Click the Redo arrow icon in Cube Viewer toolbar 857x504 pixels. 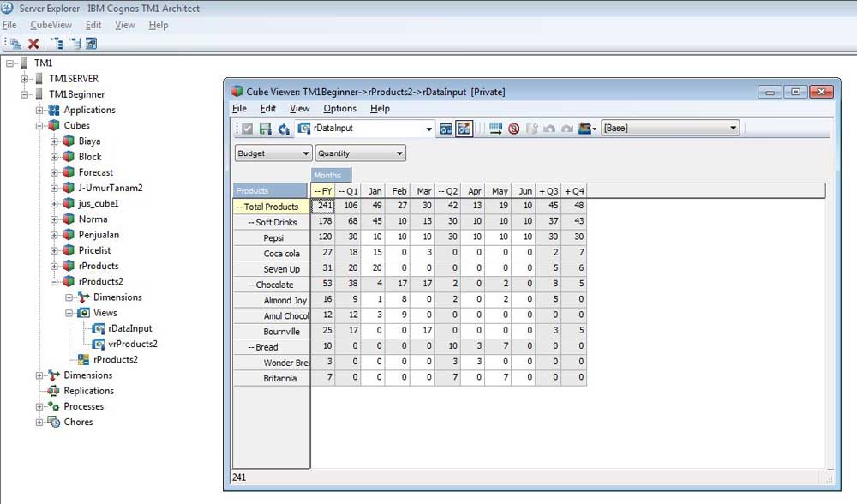[x=567, y=129]
